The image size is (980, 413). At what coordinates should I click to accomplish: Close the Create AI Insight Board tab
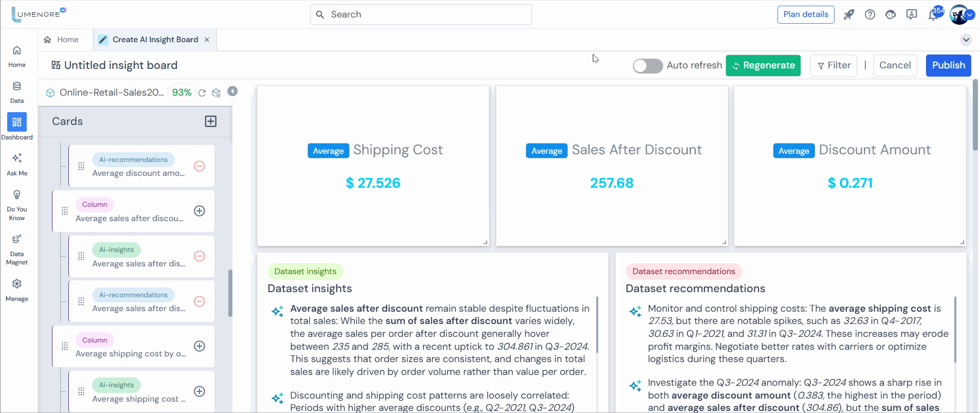tap(207, 40)
